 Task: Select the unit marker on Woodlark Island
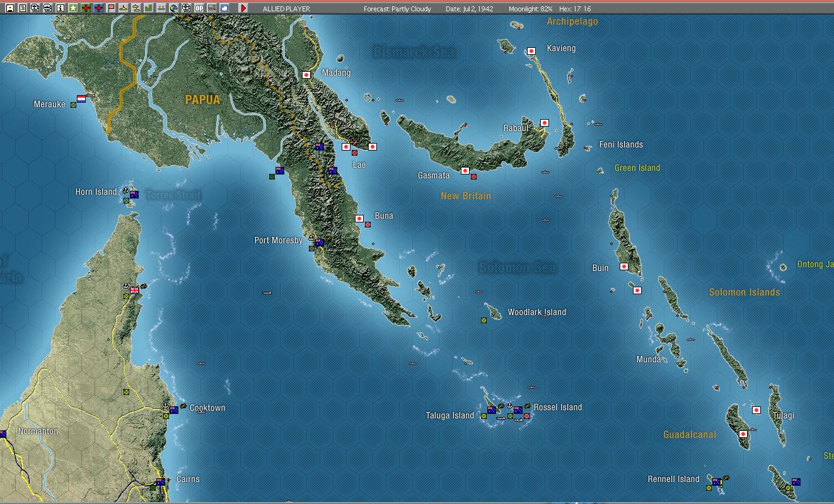pos(484,320)
